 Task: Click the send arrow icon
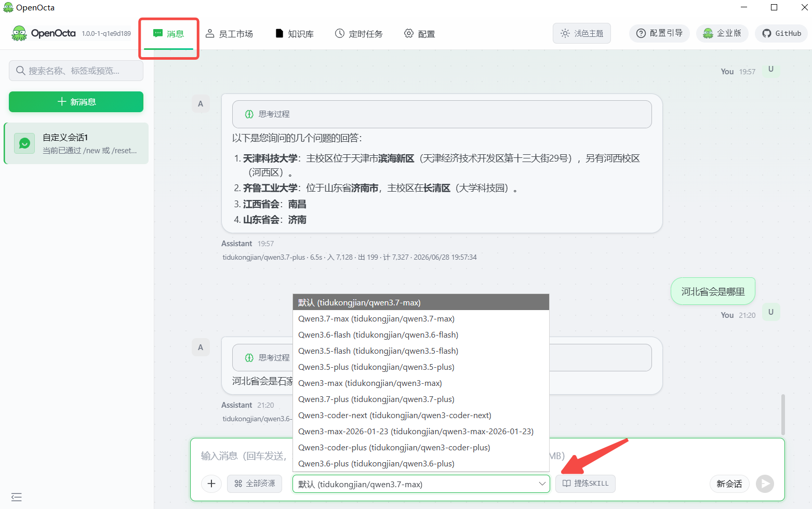click(765, 484)
